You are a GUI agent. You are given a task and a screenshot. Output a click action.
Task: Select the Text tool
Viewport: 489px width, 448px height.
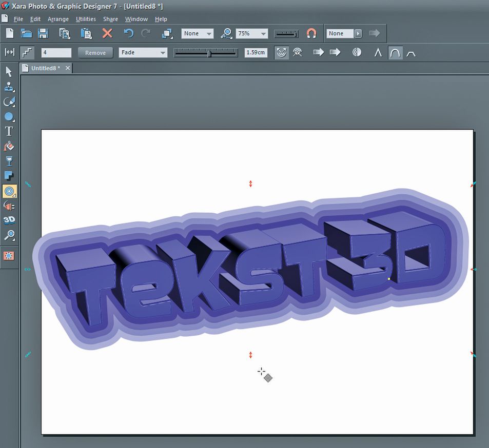[9, 131]
